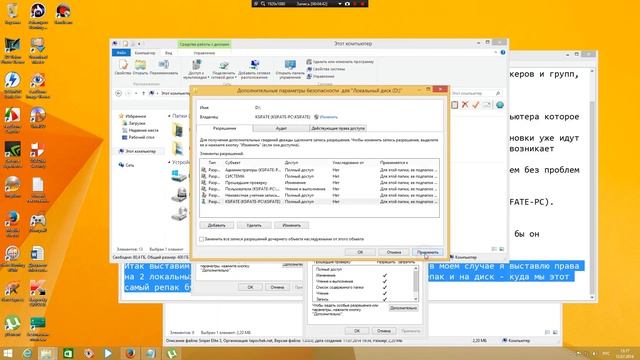Click the Rename (Переименовать) ribbon icon

tap(164, 67)
